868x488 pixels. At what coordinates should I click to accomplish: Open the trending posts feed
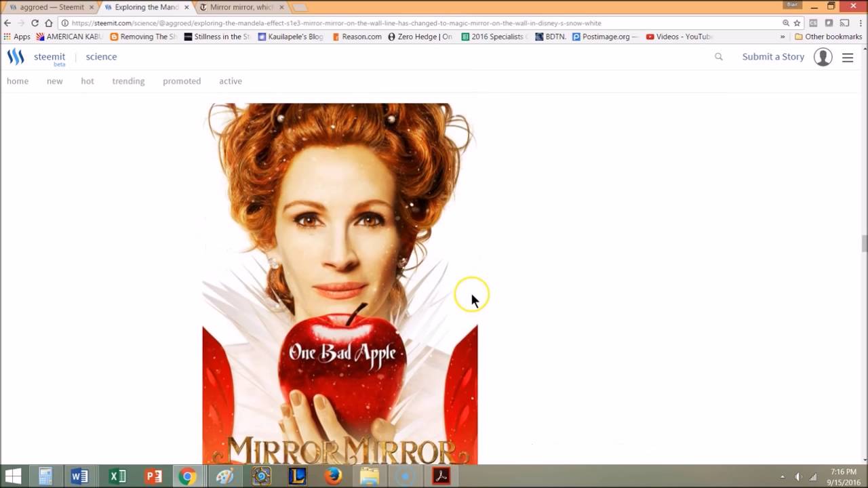tap(128, 81)
